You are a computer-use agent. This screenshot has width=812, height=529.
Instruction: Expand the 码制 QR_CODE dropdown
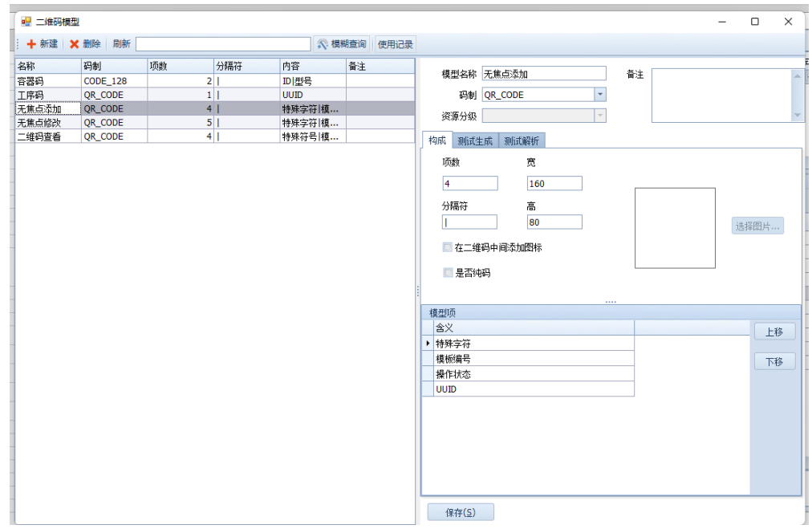pyautogui.click(x=600, y=95)
